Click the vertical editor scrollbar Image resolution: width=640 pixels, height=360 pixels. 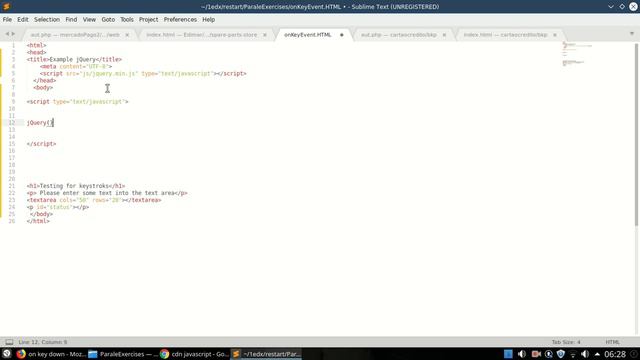point(636,135)
